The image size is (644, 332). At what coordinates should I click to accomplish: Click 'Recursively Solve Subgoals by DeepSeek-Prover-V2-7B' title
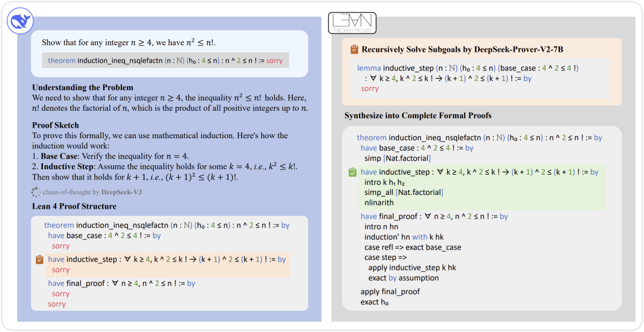pyautogui.click(x=462, y=49)
